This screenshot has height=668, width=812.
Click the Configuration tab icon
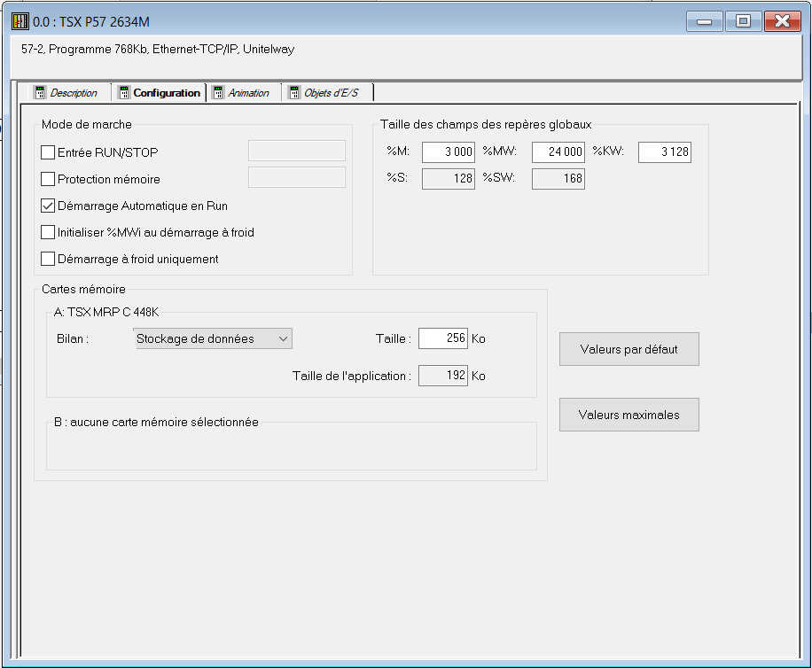click(124, 93)
